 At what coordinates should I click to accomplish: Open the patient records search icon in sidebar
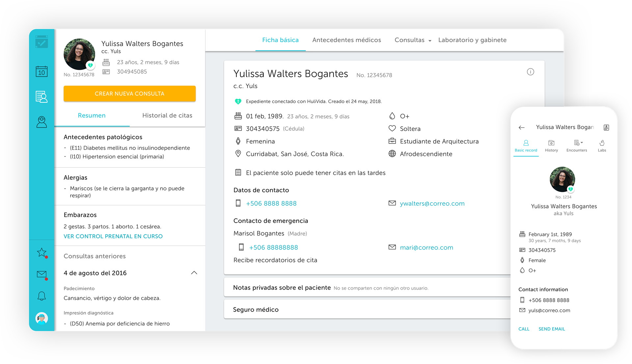point(41,97)
